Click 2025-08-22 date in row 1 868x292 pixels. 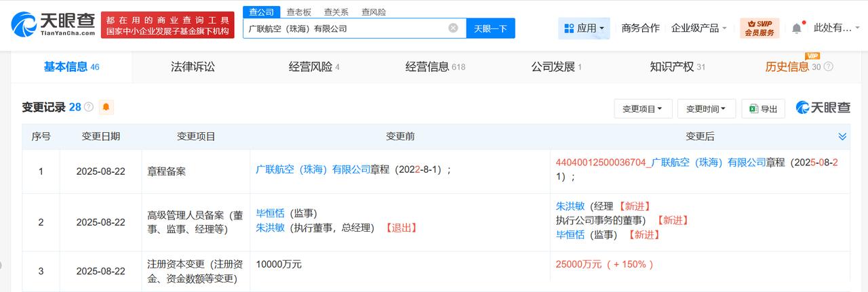[101, 171]
